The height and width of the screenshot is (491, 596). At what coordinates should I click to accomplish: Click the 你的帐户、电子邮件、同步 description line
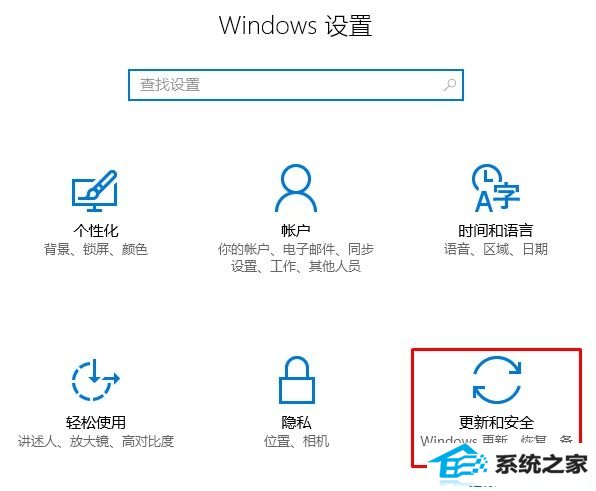pos(296,249)
